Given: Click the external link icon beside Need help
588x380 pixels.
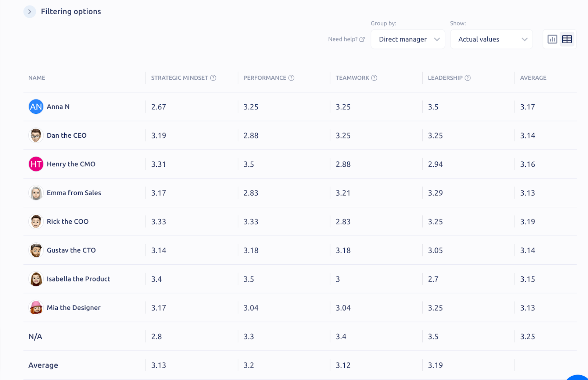Looking at the screenshot, I should tap(362, 39).
